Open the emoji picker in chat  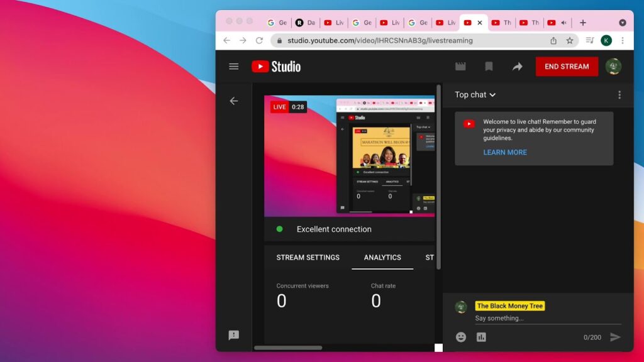pos(461,337)
